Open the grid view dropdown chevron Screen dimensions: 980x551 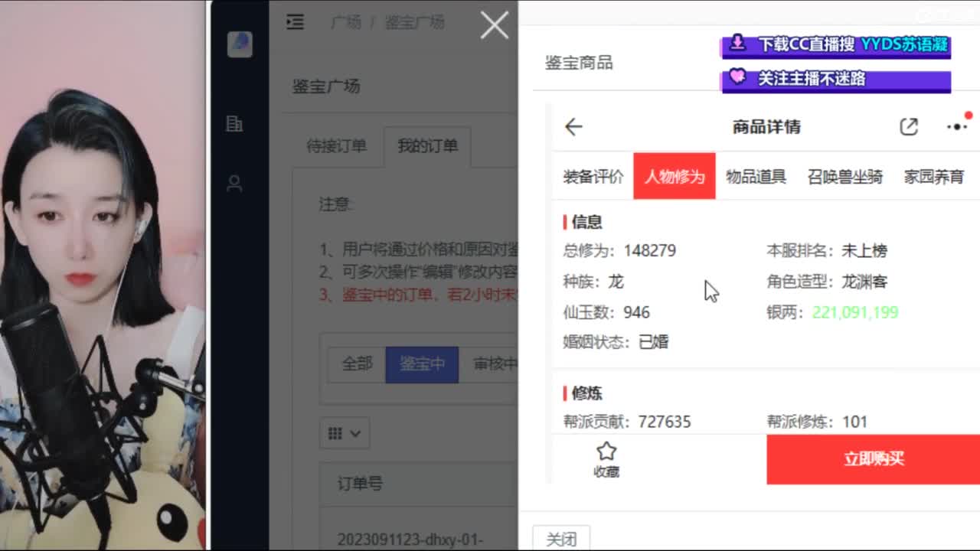click(x=354, y=433)
